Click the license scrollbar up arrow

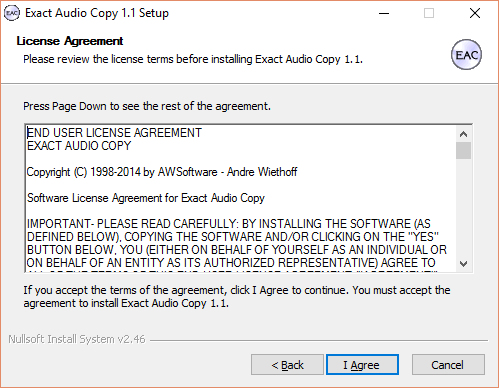pyautogui.click(x=463, y=134)
